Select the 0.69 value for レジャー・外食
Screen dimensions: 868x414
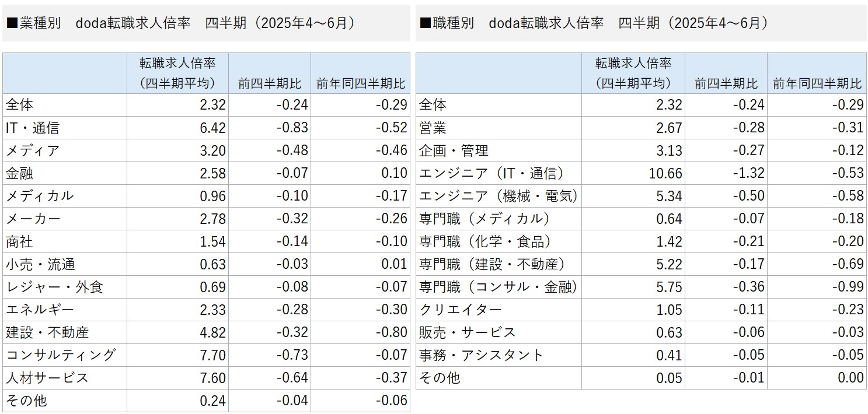212,287
